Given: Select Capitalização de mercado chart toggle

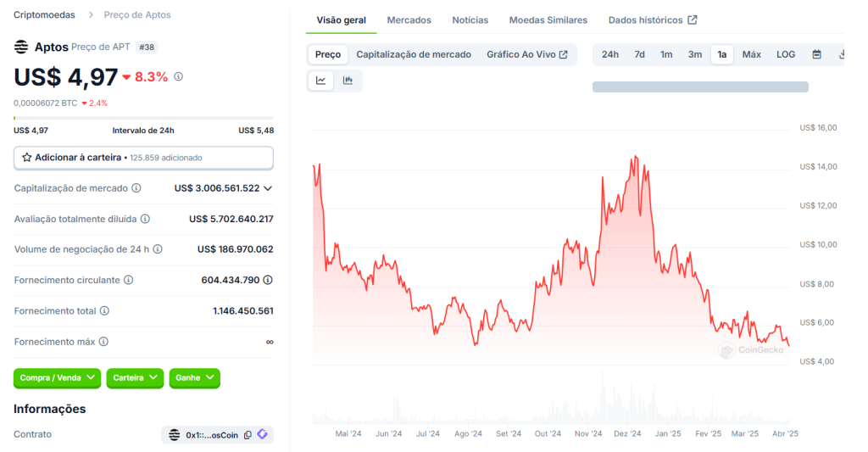Looking at the screenshot, I should click(x=414, y=54).
